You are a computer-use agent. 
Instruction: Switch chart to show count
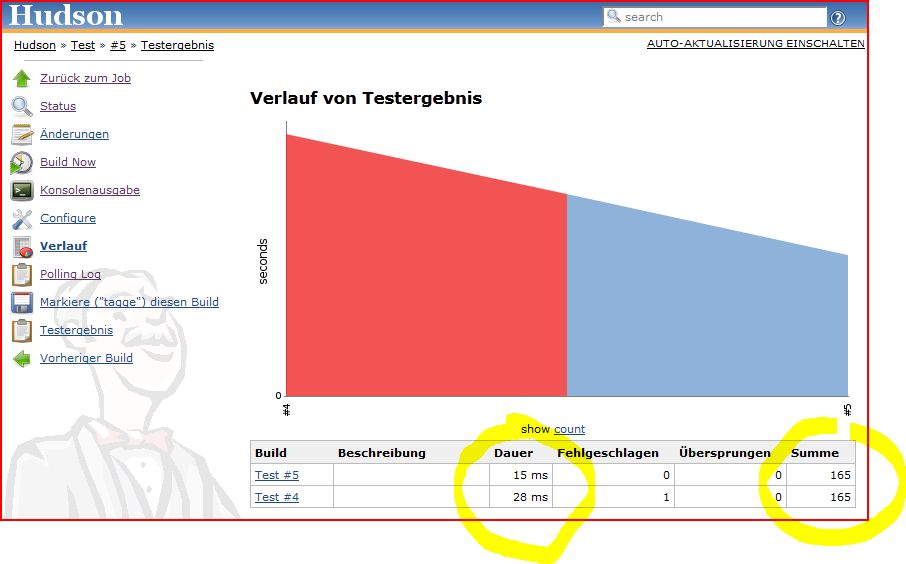[569, 429]
